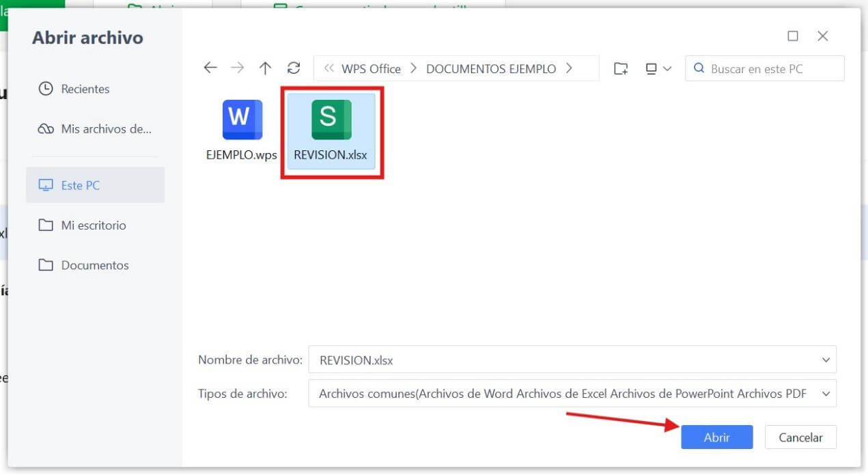Image resolution: width=868 pixels, height=475 pixels.
Task: Select Recientes in the sidebar
Action: [83, 89]
